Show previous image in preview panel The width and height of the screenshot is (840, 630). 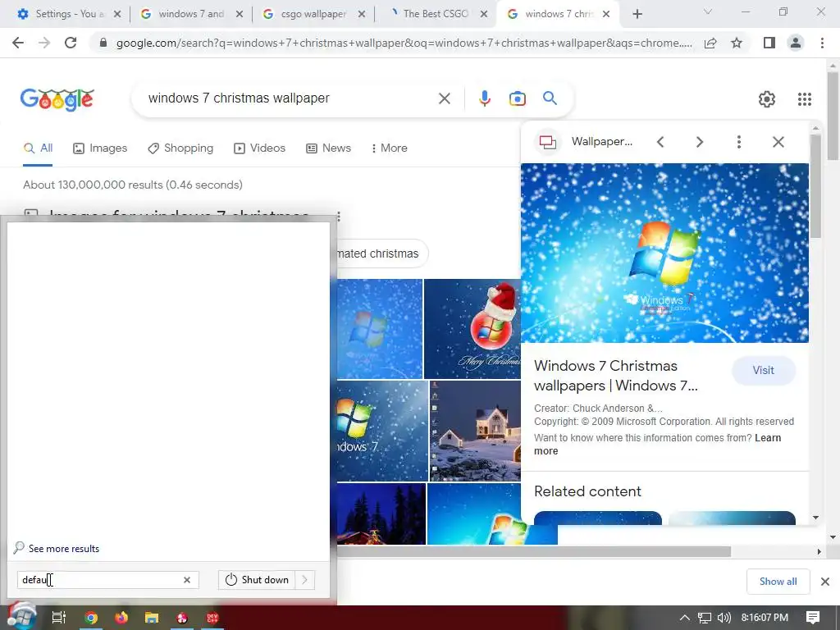(x=660, y=142)
